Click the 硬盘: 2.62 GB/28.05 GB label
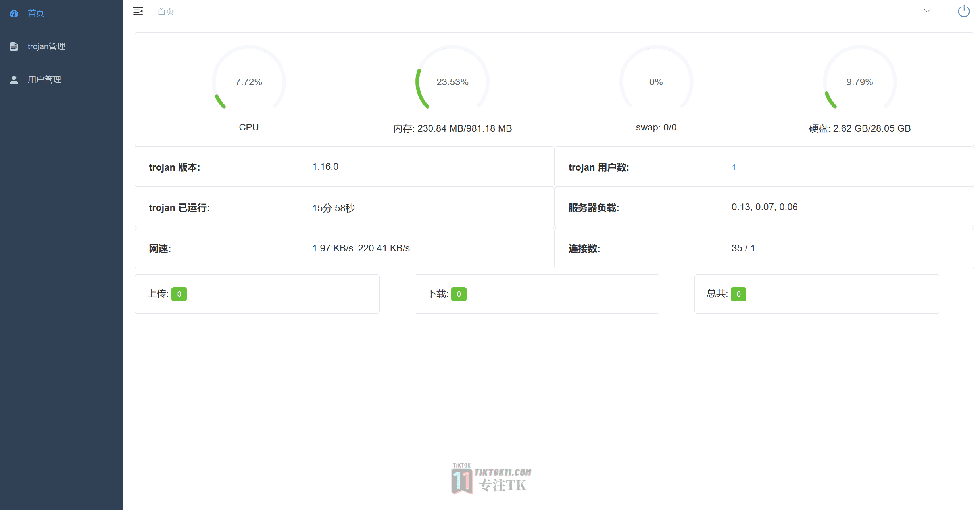 click(x=860, y=128)
